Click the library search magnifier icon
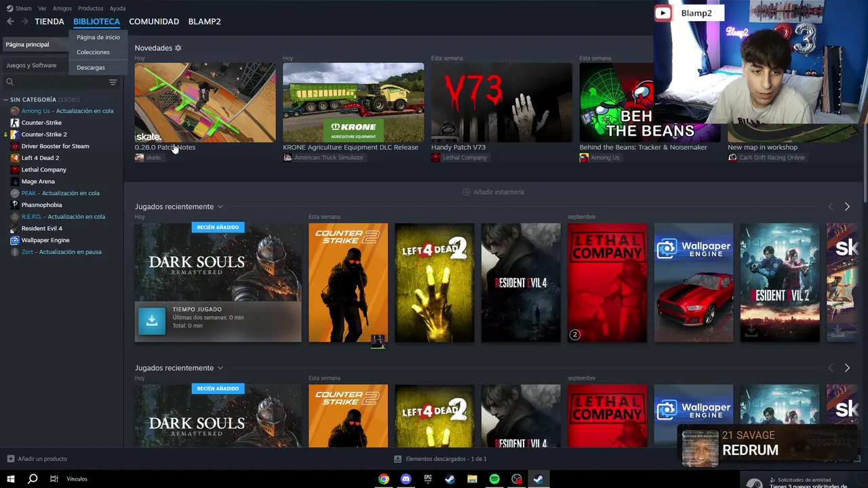This screenshot has height=488, width=868. pyautogui.click(x=9, y=82)
